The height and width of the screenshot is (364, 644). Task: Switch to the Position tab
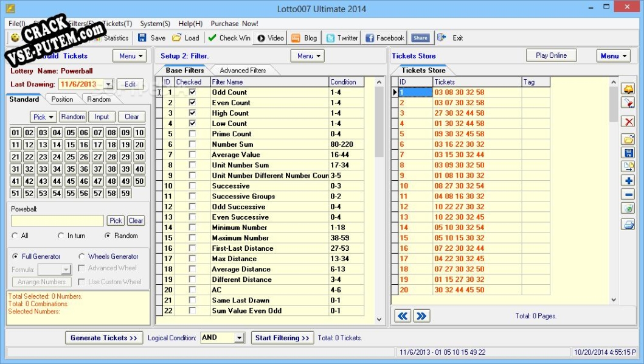coord(62,99)
